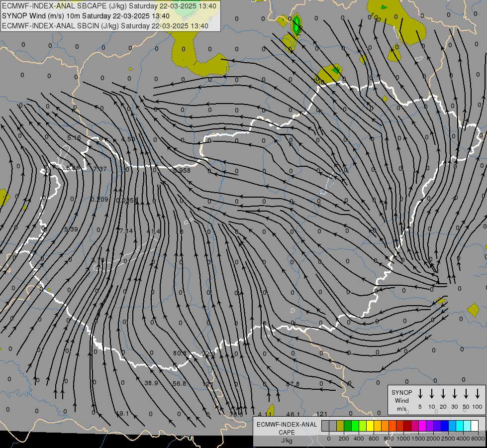Viewport: 487px width, 448px height.
Task: Pick the dark red CAPE legend swatch
Action: 407,426
